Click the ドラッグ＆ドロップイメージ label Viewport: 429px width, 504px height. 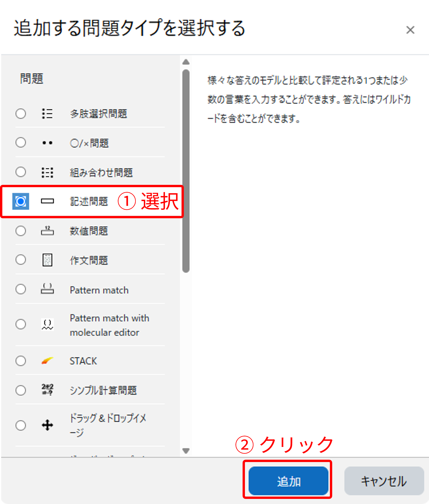(x=108, y=426)
